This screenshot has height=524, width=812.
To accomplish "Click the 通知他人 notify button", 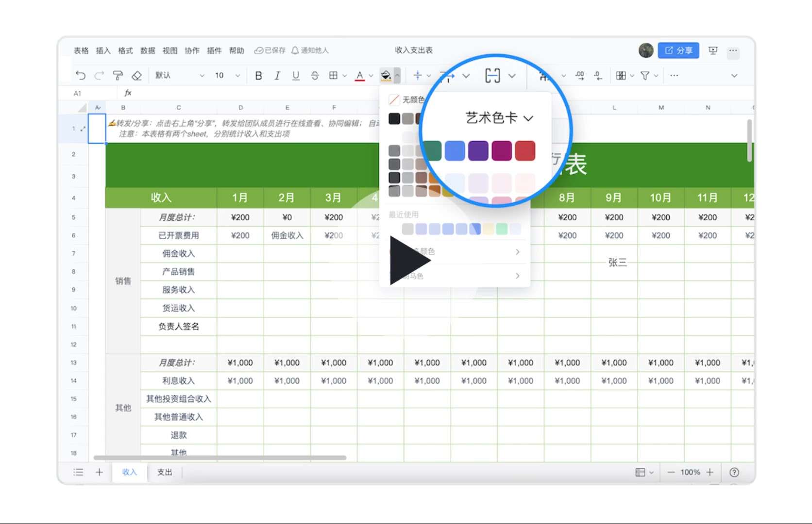I will point(310,50).
